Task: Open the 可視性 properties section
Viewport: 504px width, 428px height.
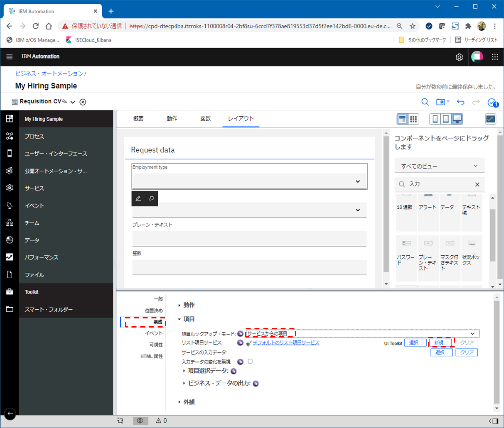Action: pos(156,345)
